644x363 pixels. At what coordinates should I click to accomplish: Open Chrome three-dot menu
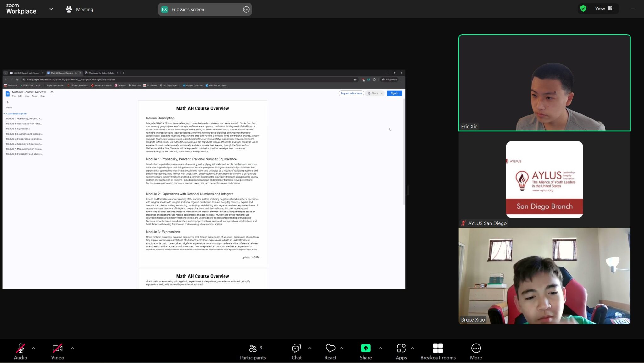pos(402,80)
